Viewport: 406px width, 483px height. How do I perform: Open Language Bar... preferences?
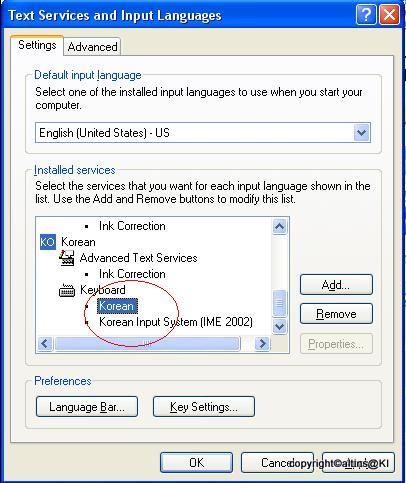(87, 407)
